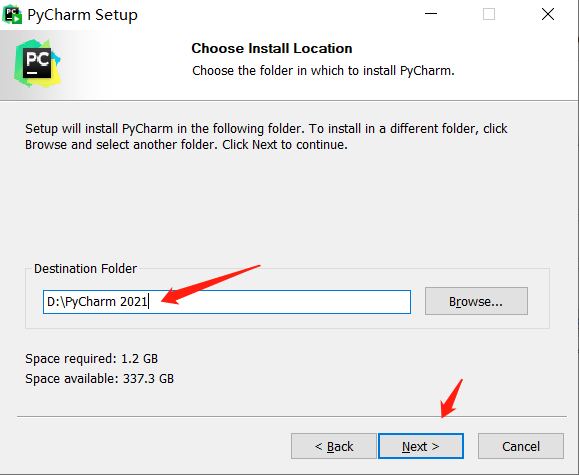
Task: Click the Space available: 337.3 GB text
Action: pyautogui.click(x=99, y=379)
